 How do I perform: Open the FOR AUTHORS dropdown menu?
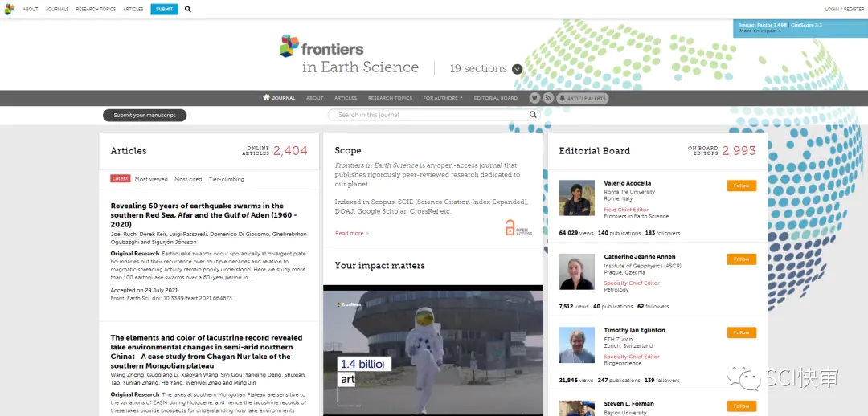pos(442,98)
